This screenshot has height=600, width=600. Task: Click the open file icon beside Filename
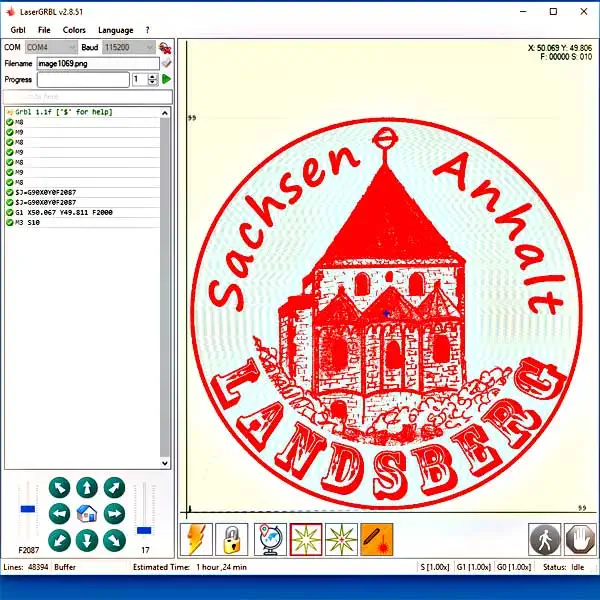[166, 63]
